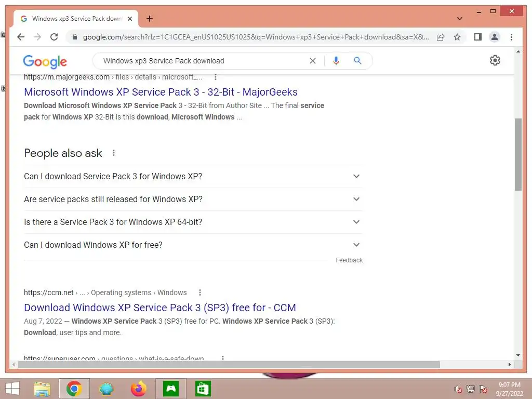Click the vertical scrollbar thumb

pyautogui.click(x=518, y=154)
